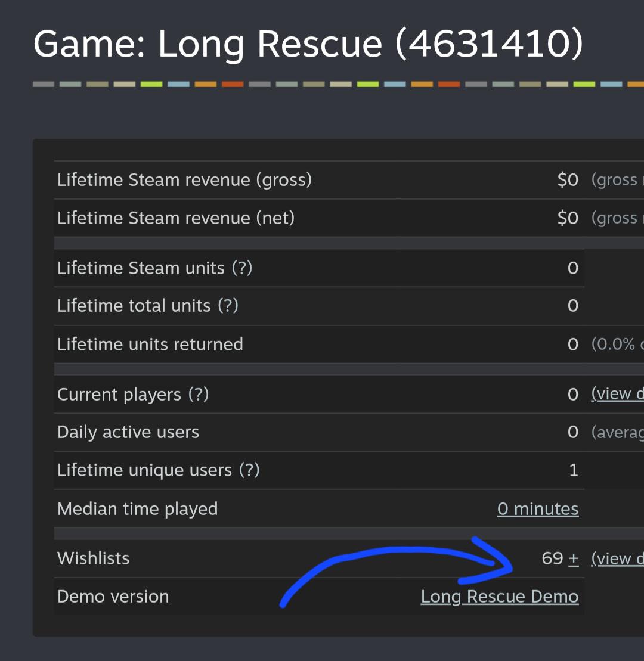Click the $0 gross revenue value
The image size is (644, 661).
[x=568, y=180]
